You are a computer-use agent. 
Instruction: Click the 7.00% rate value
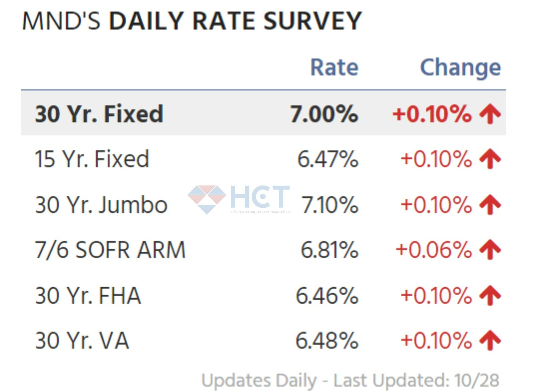pos(324,114)
